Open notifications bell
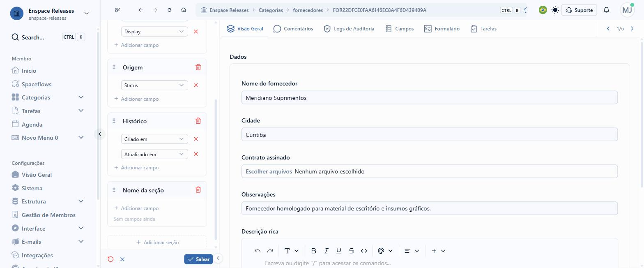 coord(606,10)
